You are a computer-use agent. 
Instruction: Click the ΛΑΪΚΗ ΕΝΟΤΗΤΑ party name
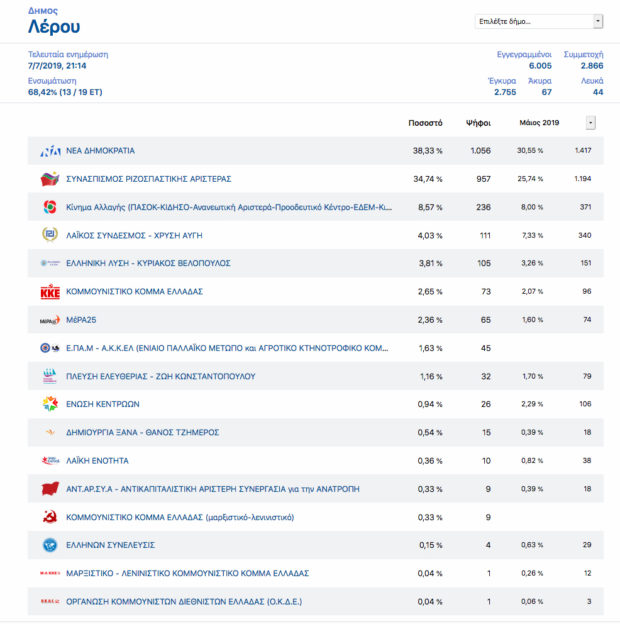pyautogui.click(x=97, y=460)
